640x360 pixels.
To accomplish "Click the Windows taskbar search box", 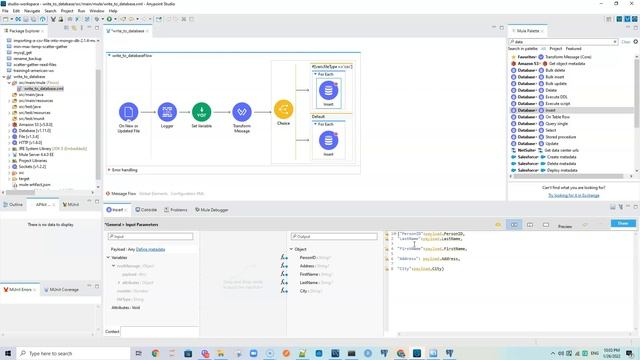I will tap(73, 353).
